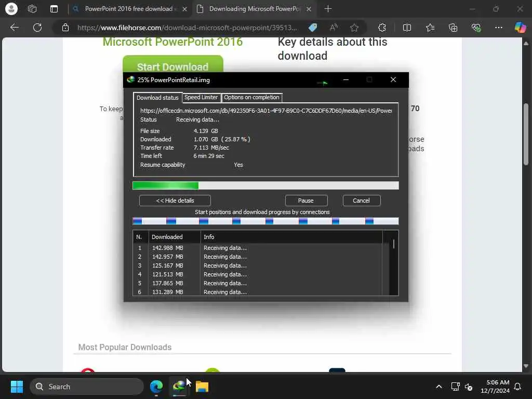Open Internet Download Manager from taskbar
The width and height of the screenshot is (532, 399).
[179, 387]
